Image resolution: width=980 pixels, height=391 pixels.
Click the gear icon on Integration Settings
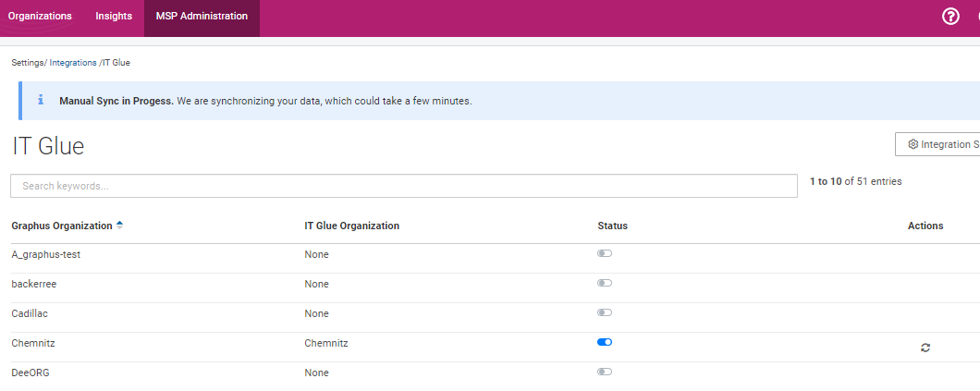[913, 144]
